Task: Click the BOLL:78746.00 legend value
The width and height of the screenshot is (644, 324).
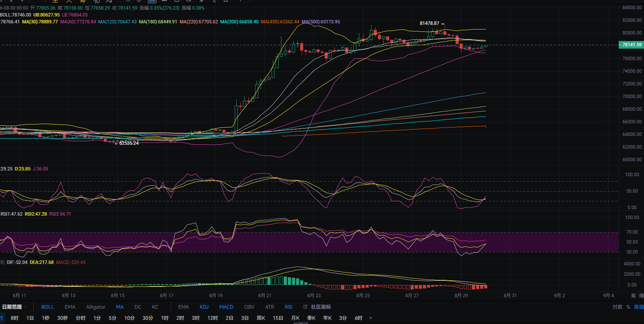Action: [15, 15]
